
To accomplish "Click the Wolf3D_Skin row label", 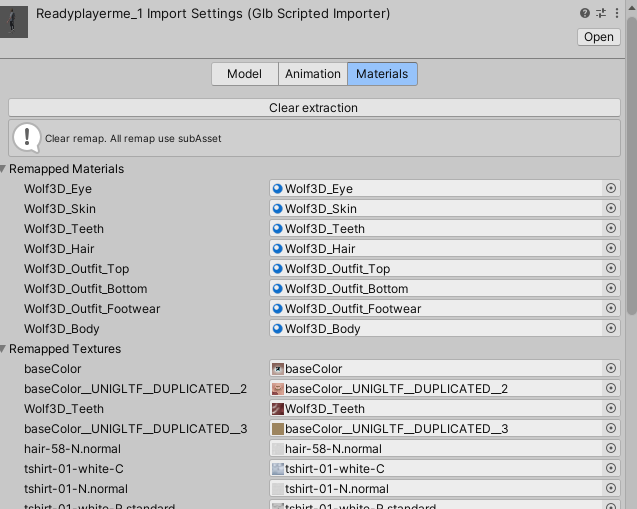I will click(x=60, y=209).
